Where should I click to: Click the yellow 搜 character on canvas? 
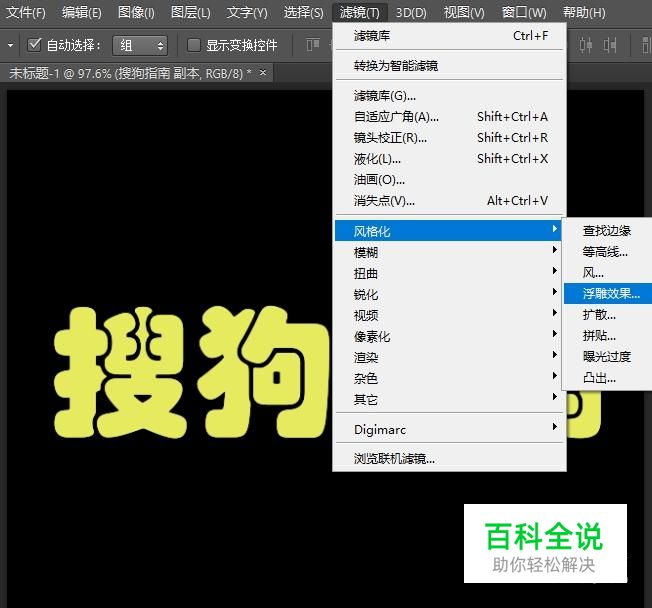click(x=121, y=373)
